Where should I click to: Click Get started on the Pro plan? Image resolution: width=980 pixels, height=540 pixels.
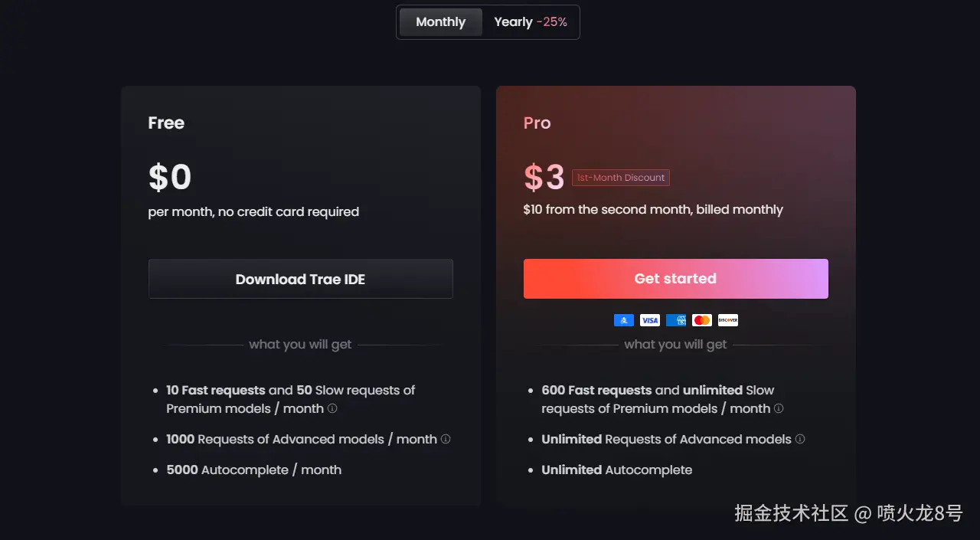(x=675, y=278)
